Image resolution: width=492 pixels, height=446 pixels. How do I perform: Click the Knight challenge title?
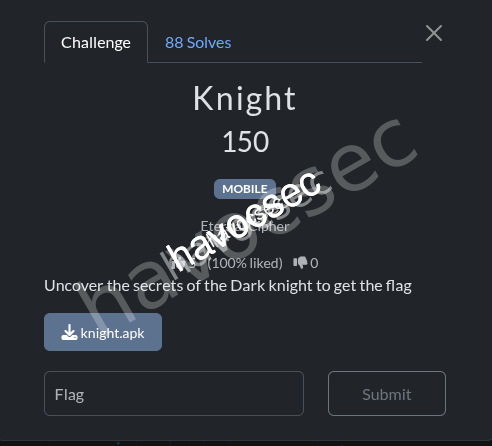(245, 99)
